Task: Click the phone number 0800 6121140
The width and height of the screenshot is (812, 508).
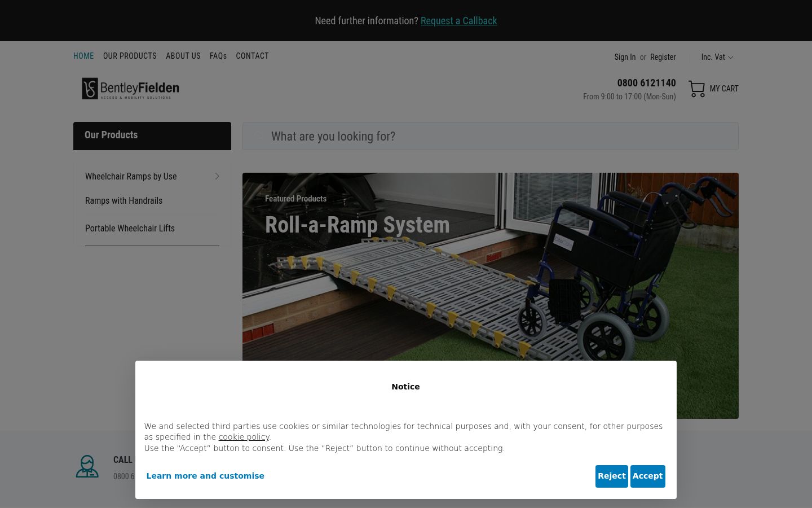Action: click(x=646, y=83)
